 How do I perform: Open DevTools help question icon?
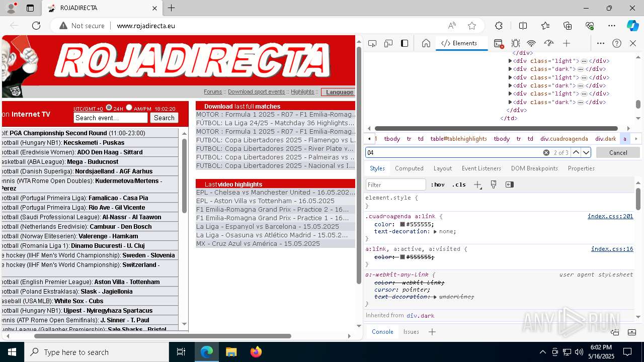point(617,43)
